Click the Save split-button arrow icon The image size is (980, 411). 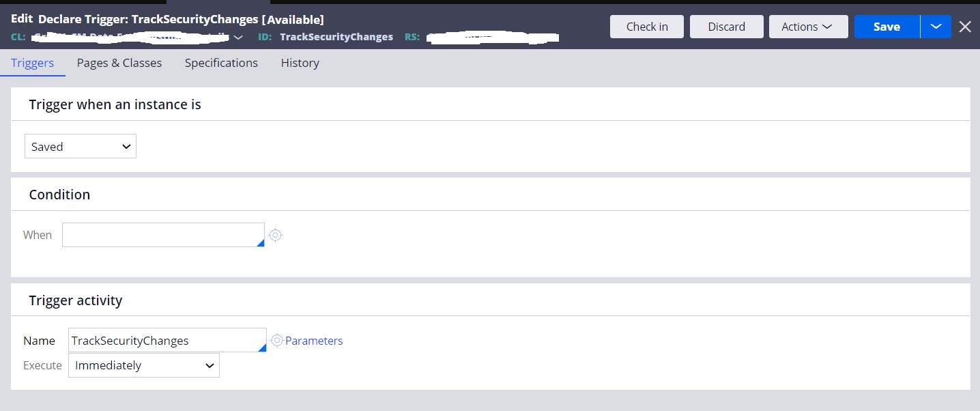(x=936, y=27)
